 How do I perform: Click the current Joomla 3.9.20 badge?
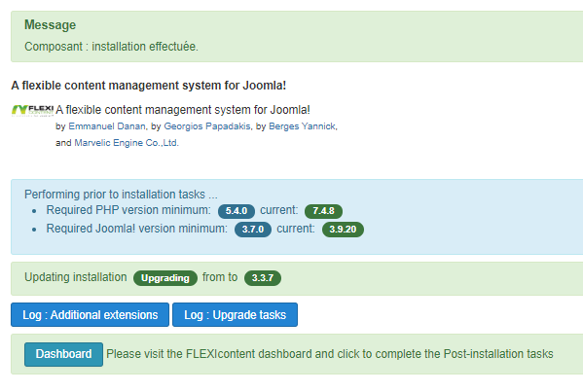[x=343, y=230]
